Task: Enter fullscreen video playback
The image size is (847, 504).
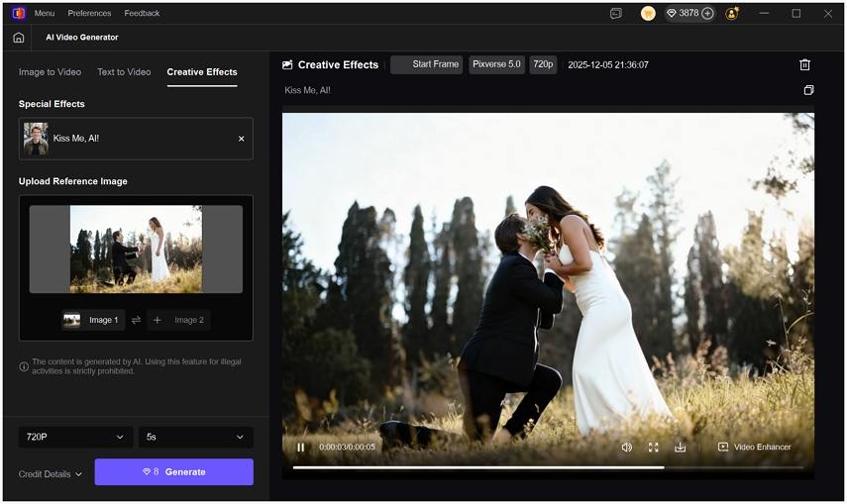Action: pyautogui.click(x=654, y=447)
